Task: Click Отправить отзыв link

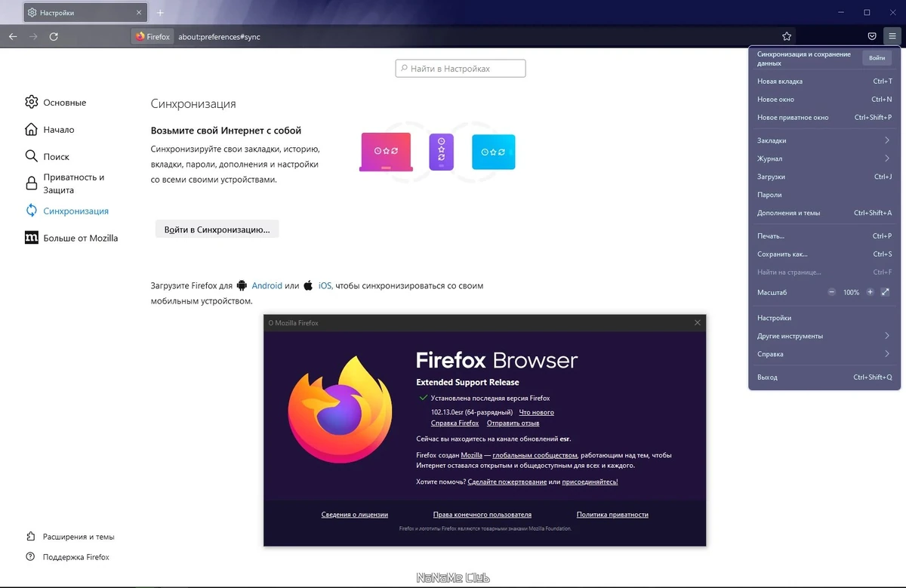Action: tap(513, 423)
